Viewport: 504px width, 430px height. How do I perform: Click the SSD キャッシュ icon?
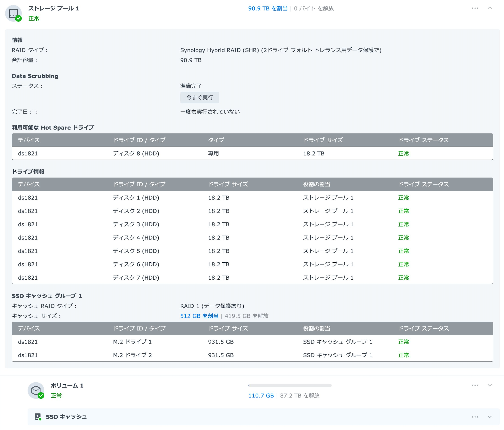[x=37, y=417]
